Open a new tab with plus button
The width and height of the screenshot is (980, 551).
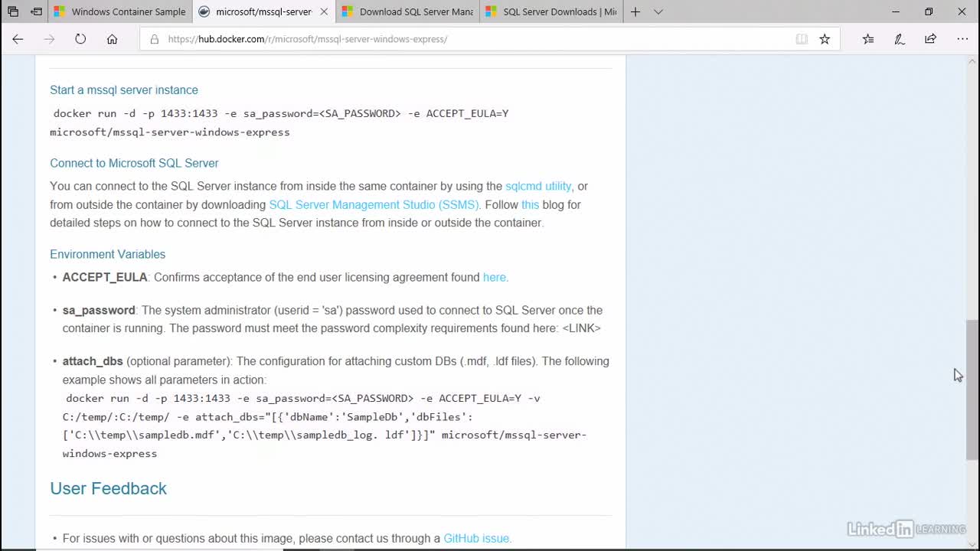(635, 11)
